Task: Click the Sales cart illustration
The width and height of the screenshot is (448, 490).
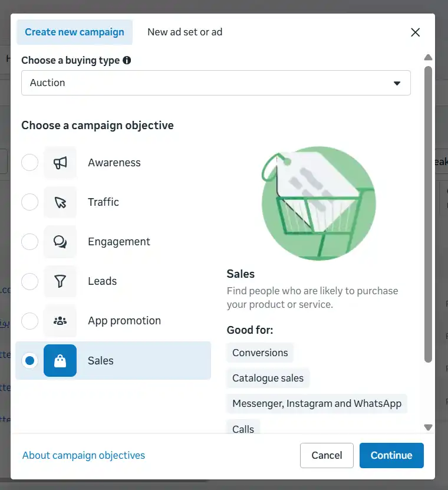Action: pyautogui.click(x=319, y=203)
